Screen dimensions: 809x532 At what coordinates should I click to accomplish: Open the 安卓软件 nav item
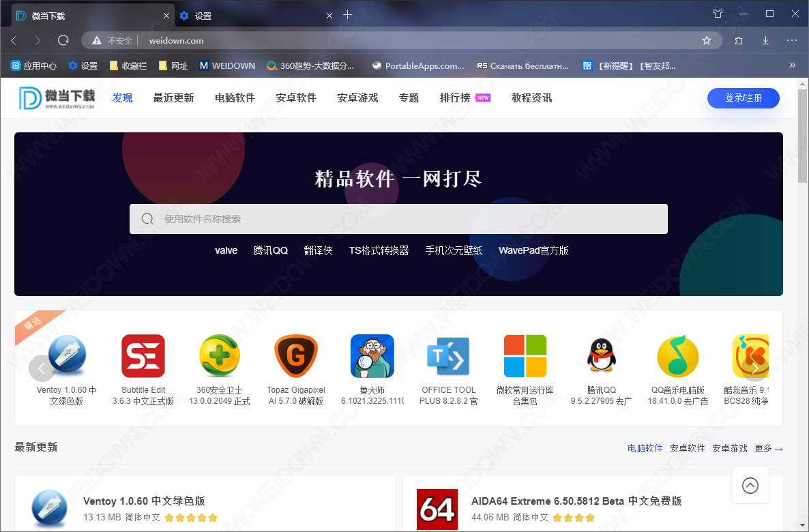pos(296,98)
